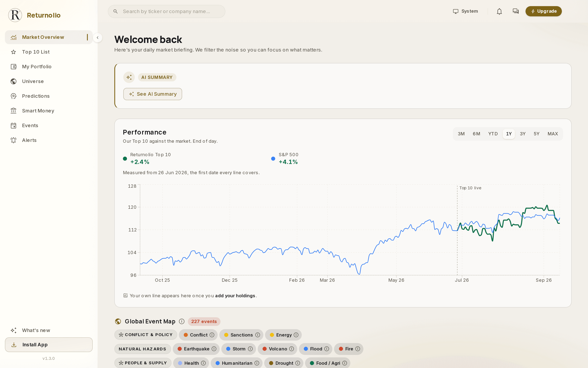
Task: Open the chat messages icon
Action: click(x=516, y=11)
